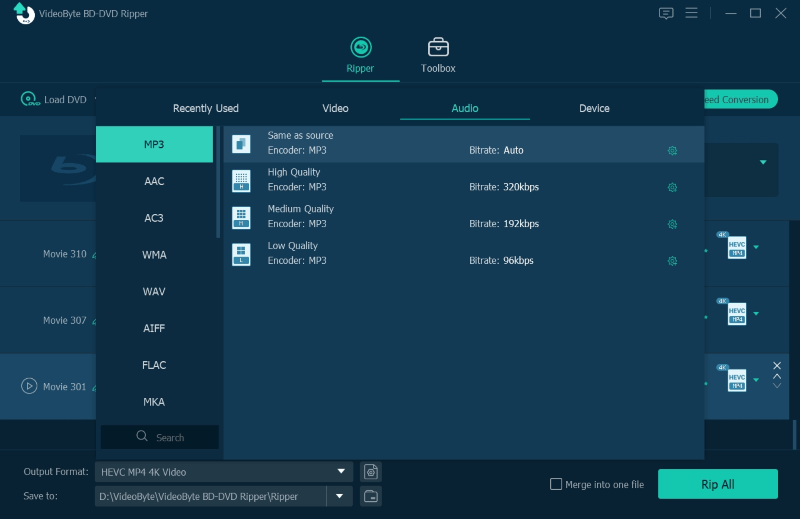Viewport: 800px width, 519px height.
Task: Click the HEVC MP4 format icon for Movie 310
Action: pos(736,248)
